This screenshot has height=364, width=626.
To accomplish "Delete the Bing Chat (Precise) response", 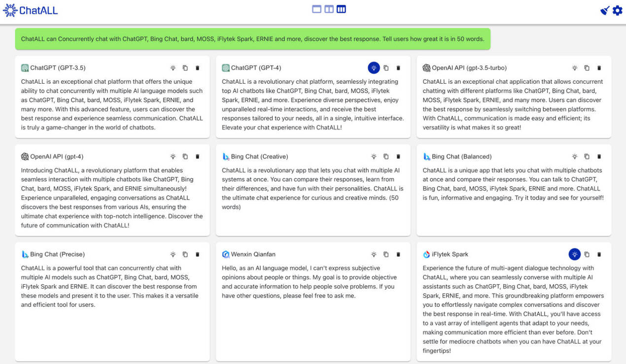I will [x=198, y=255].
